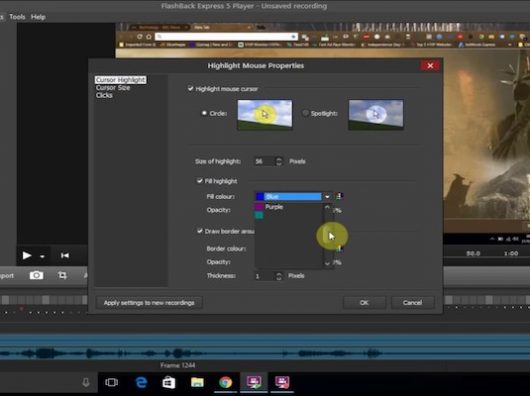Choose the Spotlight highlight radio button
This screenshot has width=530, height=396.
(x=306, y=113)
